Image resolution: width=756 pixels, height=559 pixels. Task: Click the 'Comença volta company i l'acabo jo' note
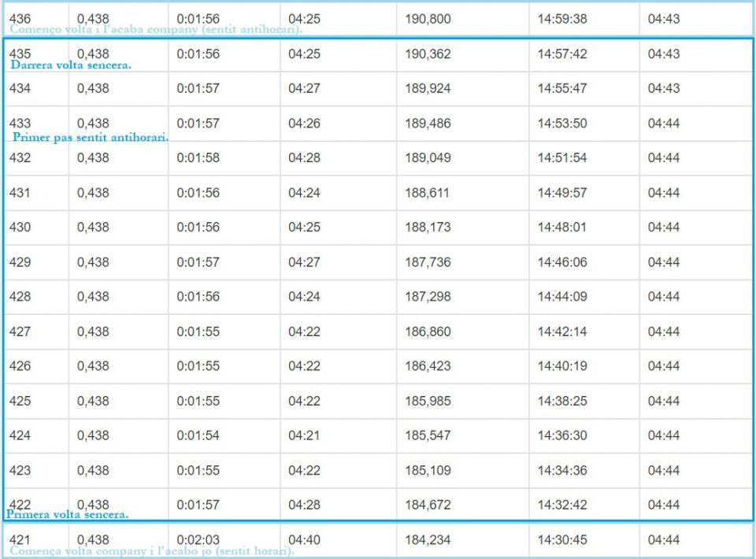pos(152,551)
